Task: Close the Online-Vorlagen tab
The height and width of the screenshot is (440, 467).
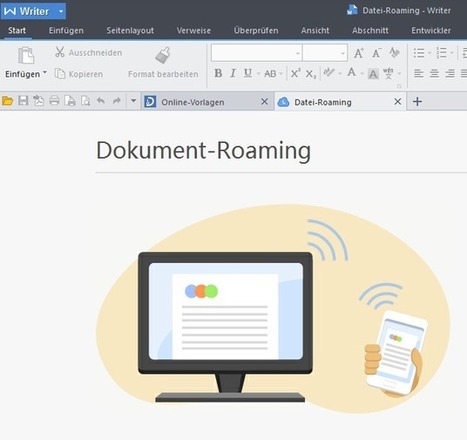Action: point(264,101)
